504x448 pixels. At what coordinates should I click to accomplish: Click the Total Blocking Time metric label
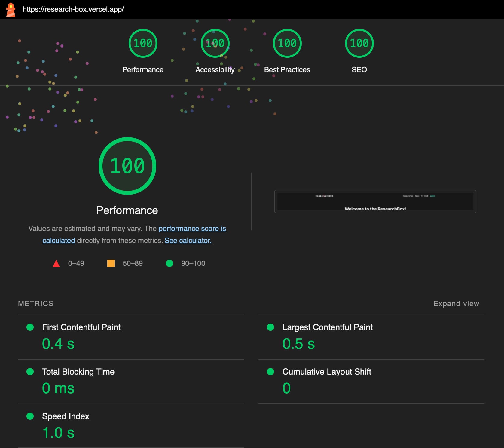click(78, 372)
